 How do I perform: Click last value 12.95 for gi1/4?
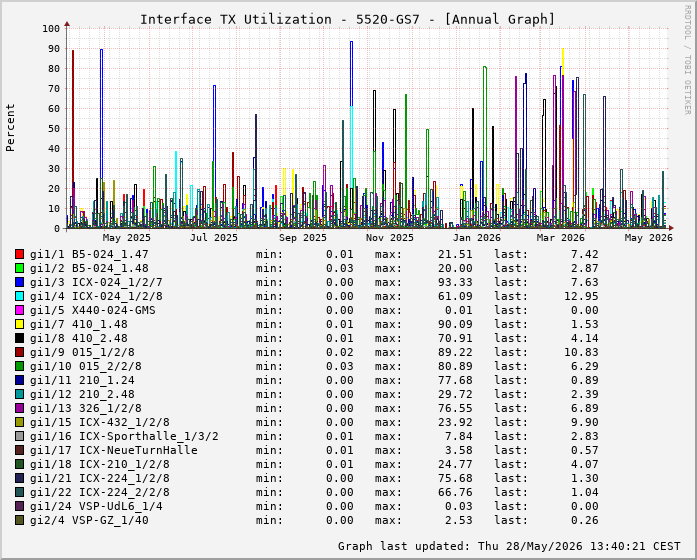(x=581, y=296)
